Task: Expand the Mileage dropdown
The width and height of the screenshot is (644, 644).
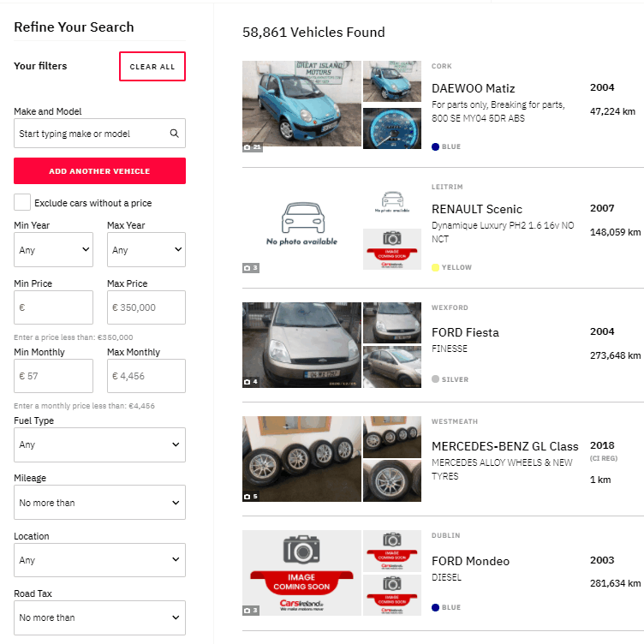Action: [x=99, y=503]
